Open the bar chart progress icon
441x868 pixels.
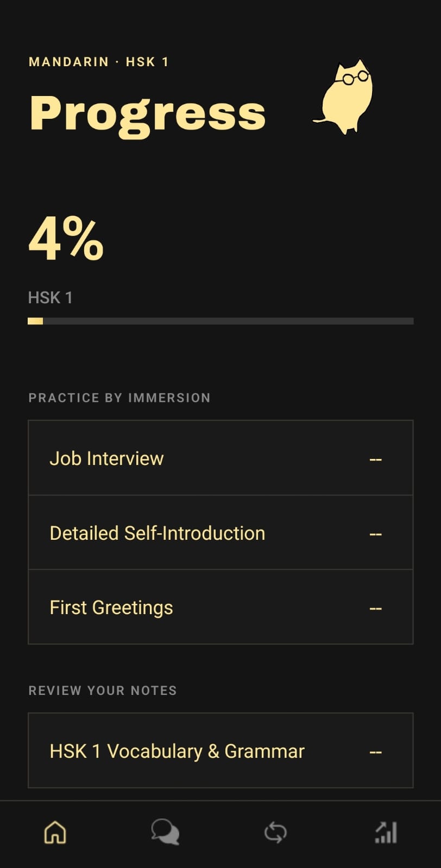[x=386, y=832]
